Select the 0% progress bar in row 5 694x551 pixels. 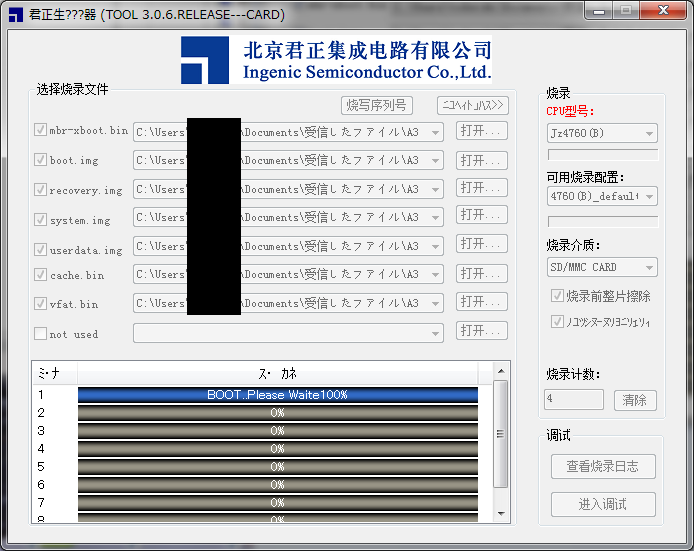(278, 466)
